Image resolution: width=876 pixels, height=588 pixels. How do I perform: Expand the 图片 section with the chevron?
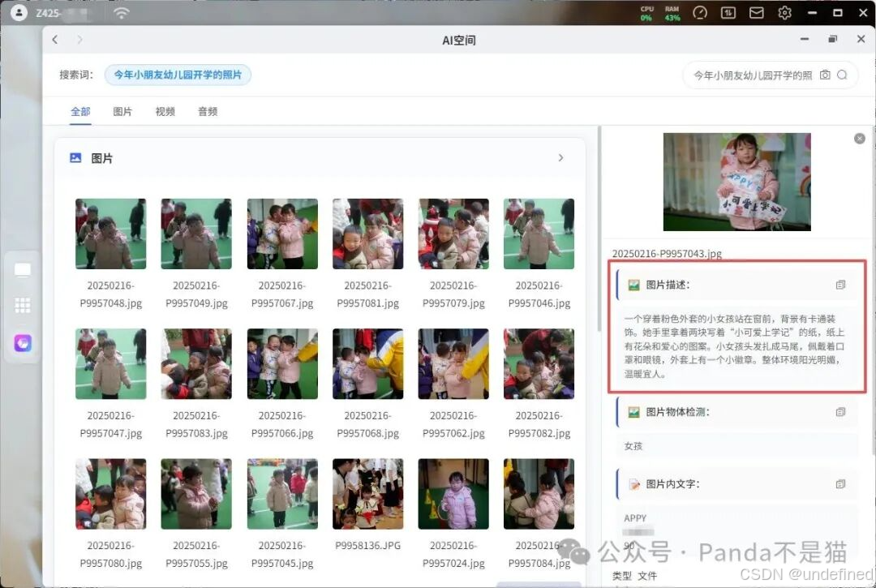(x=560, y=158)
